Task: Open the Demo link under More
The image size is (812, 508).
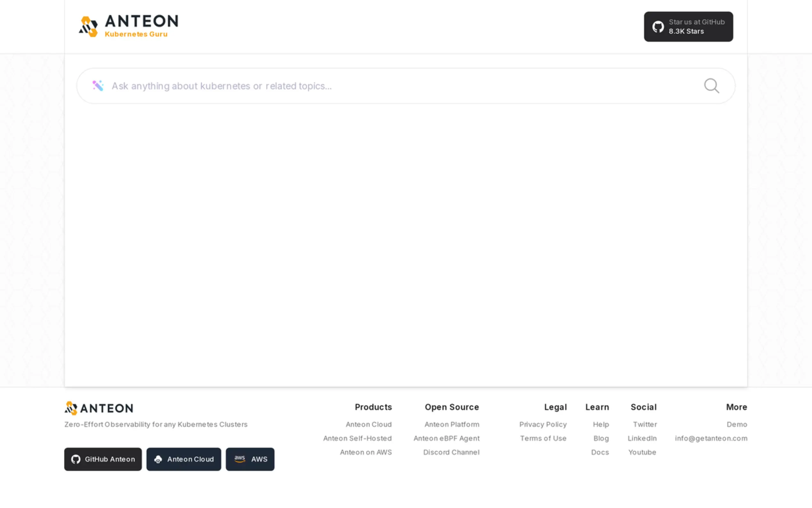Action: (x=737, y=424)
